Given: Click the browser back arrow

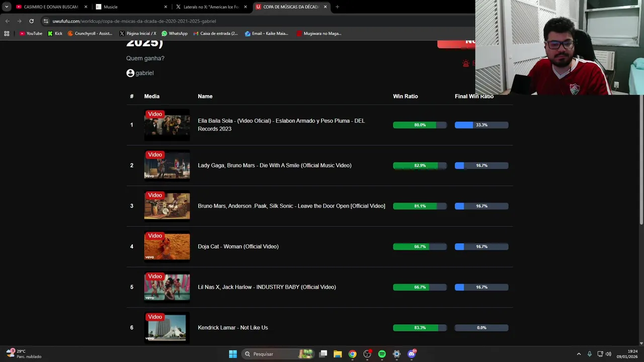Looking at the screenshot, I should (7, 21).
